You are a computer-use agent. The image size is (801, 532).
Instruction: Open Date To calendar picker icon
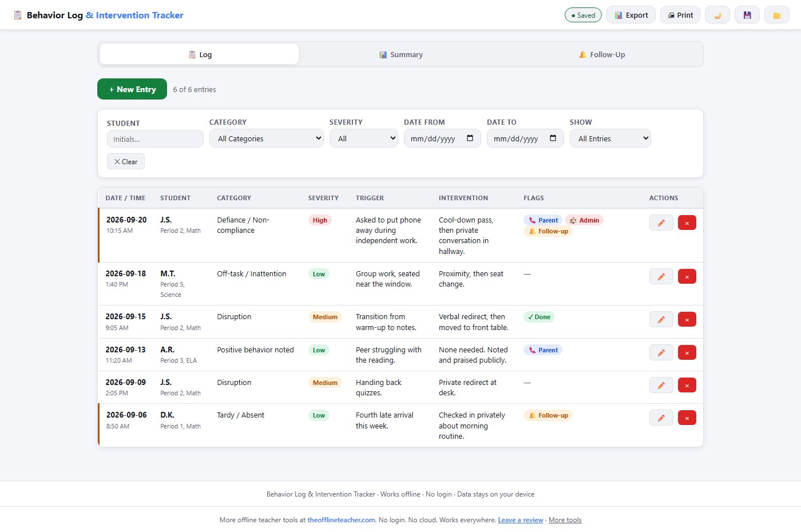tap(553, 138)
